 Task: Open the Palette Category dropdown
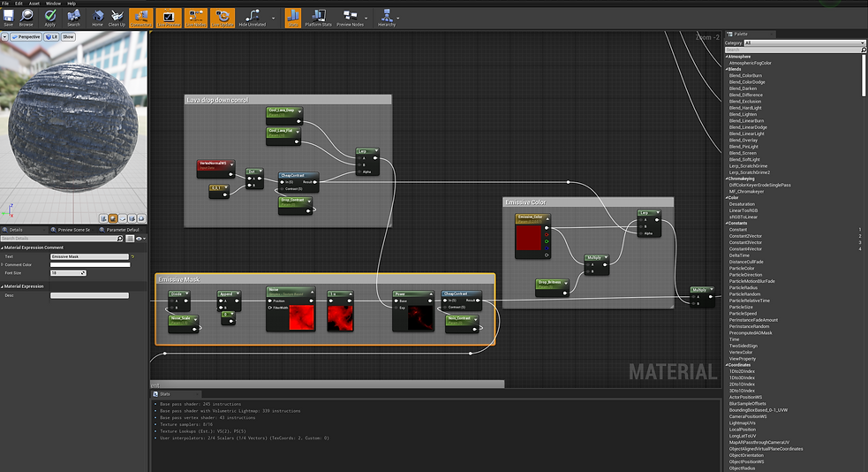point(804,42)
